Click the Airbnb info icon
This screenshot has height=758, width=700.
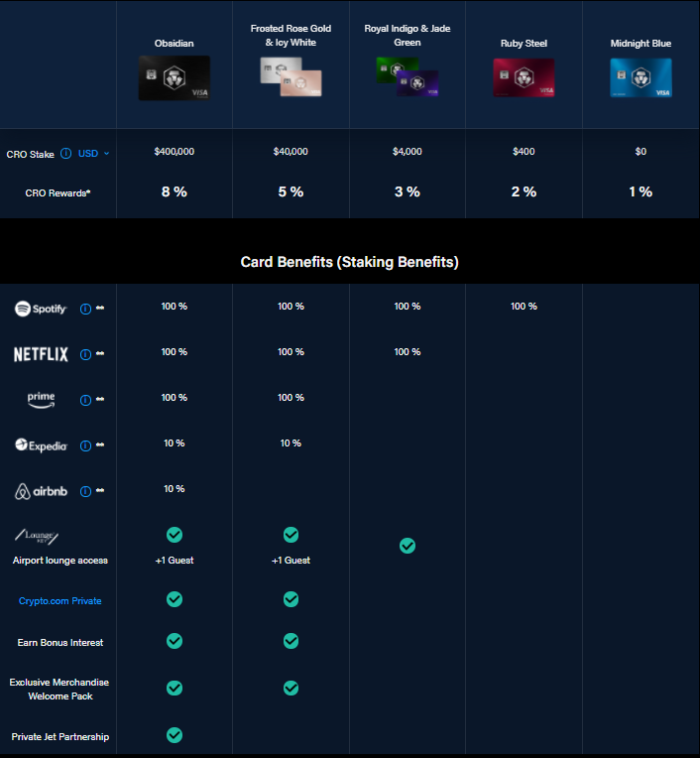point(85,491)
